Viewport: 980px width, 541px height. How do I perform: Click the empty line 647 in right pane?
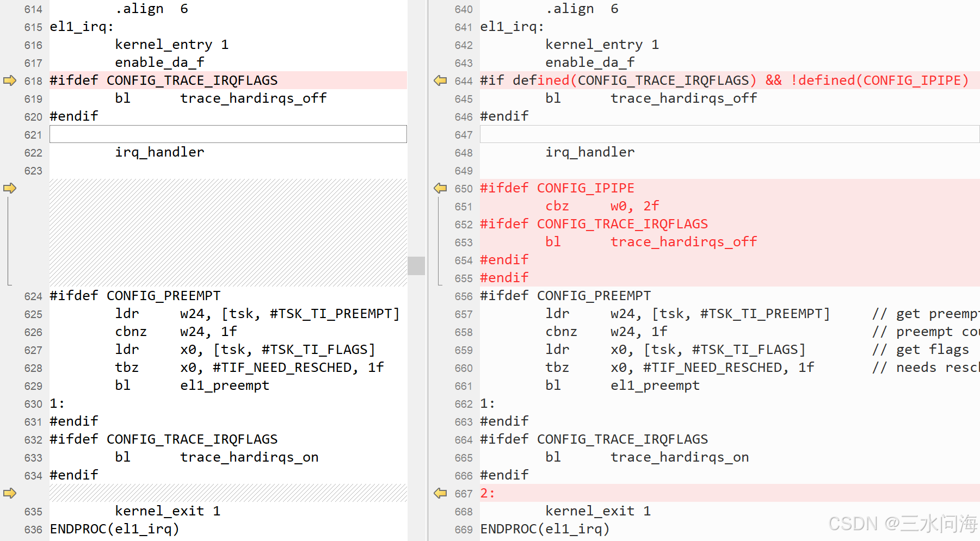point(730,134)
